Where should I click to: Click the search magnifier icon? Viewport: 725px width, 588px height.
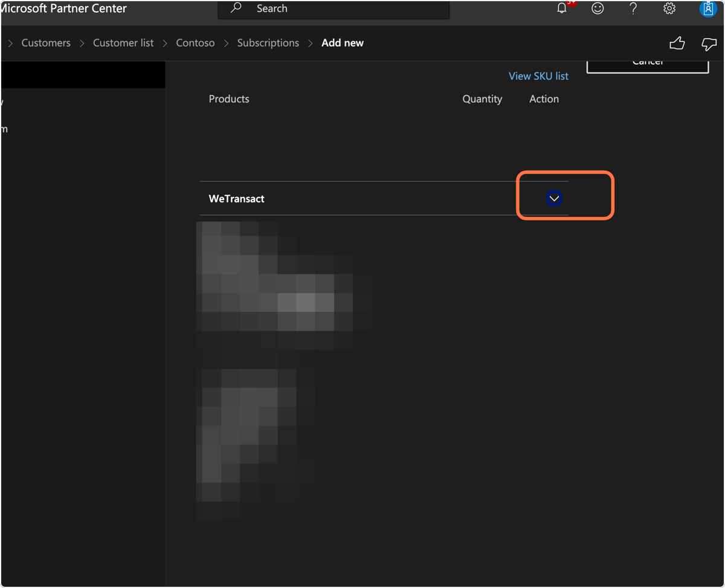236,8
